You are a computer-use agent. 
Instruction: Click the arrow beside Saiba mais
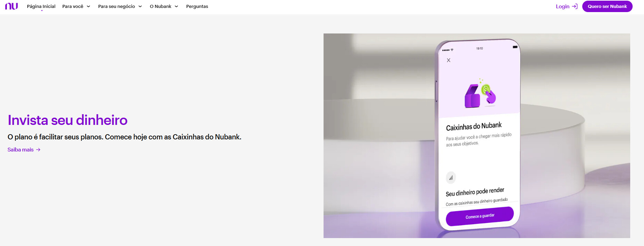[38, 150]
